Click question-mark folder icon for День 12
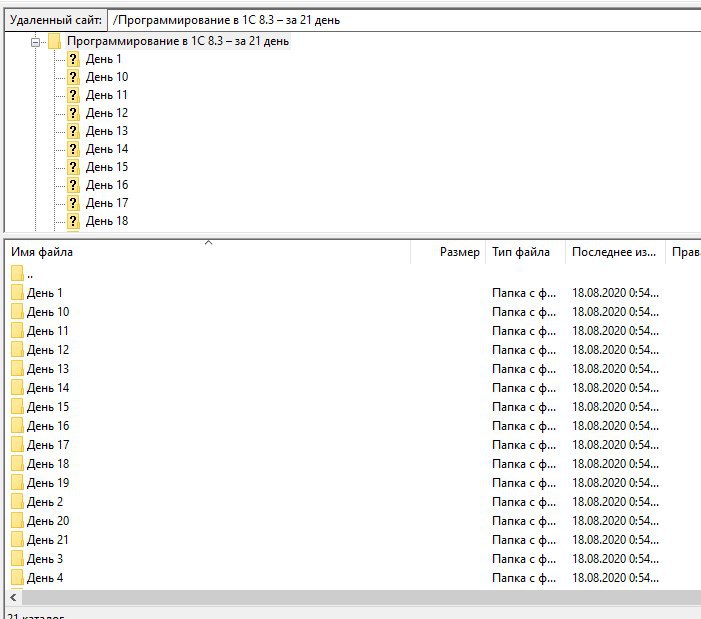The image size is (701, 619). click(x=73, y=113)
